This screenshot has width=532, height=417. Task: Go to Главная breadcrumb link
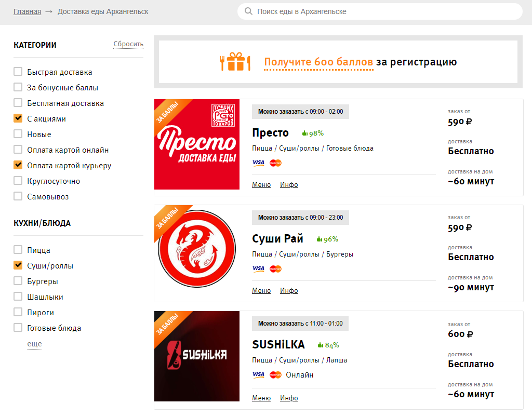click(x=27, y=11)
